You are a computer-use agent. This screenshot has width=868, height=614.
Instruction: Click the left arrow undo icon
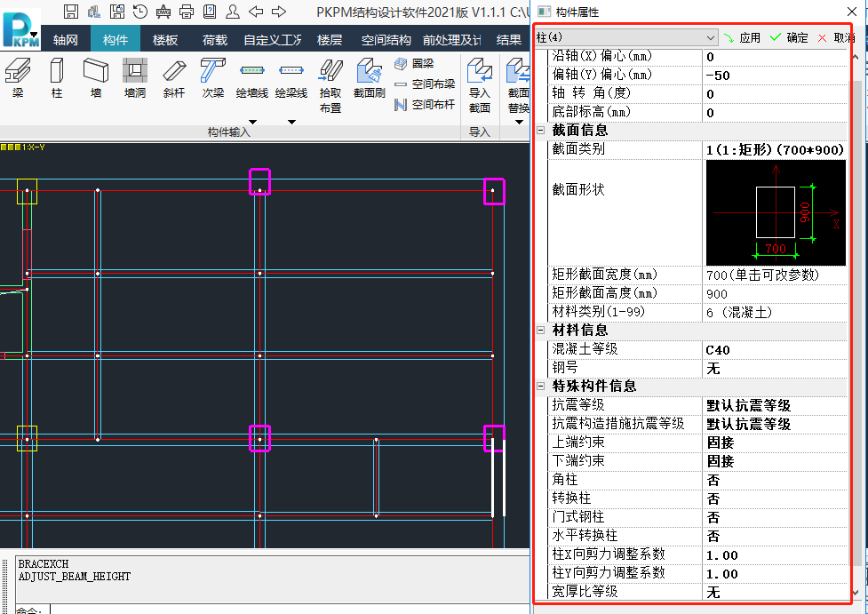(256, 11)
